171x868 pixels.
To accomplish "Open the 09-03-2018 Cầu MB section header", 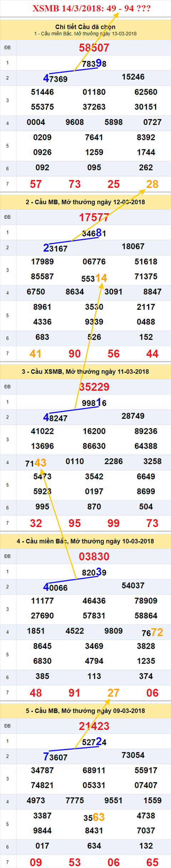I will point(85,711).
